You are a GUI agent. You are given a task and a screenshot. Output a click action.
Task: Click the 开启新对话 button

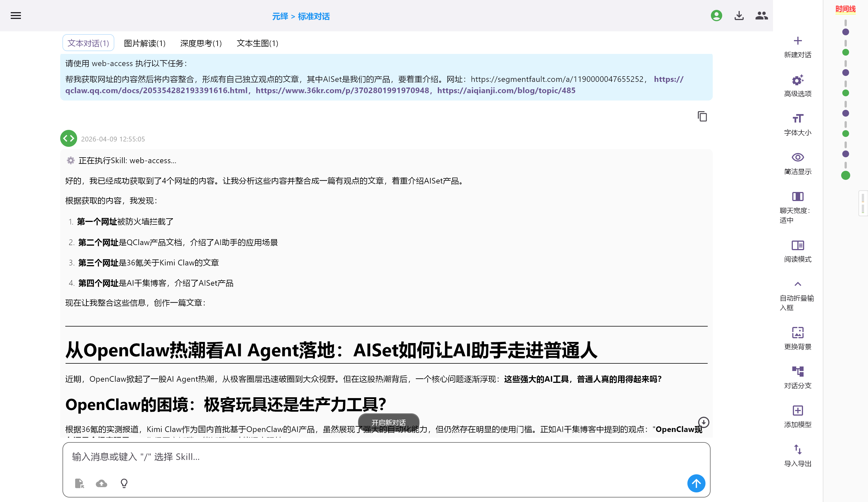(389, 422)
